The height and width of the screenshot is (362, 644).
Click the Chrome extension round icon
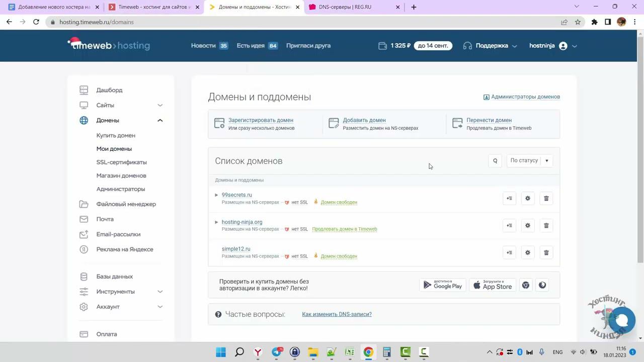526,286
